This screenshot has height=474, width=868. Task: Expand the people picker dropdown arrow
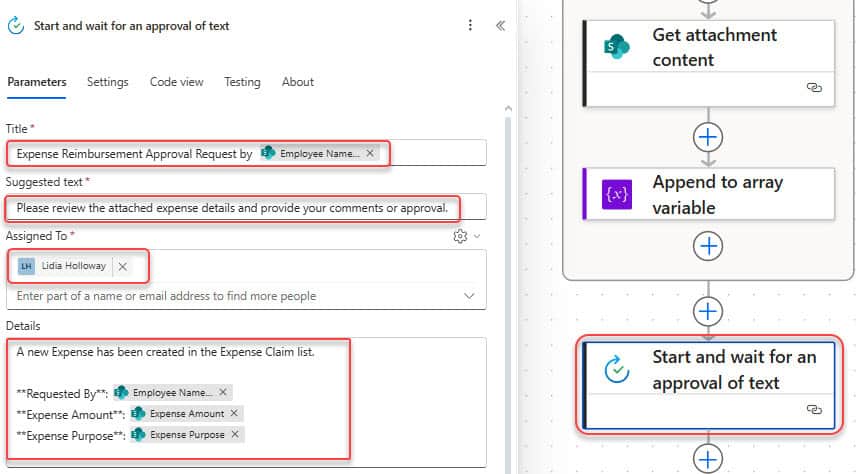point(469,296)
